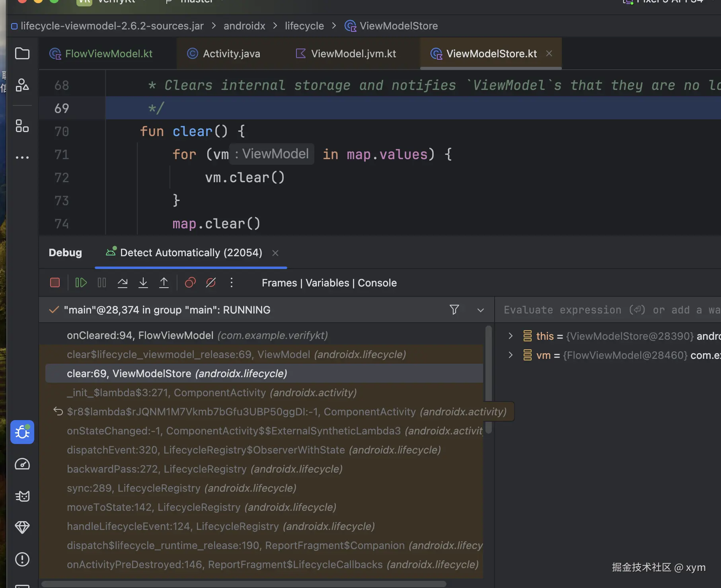Open Logcat cat icon in sidebar

(22, 496)
